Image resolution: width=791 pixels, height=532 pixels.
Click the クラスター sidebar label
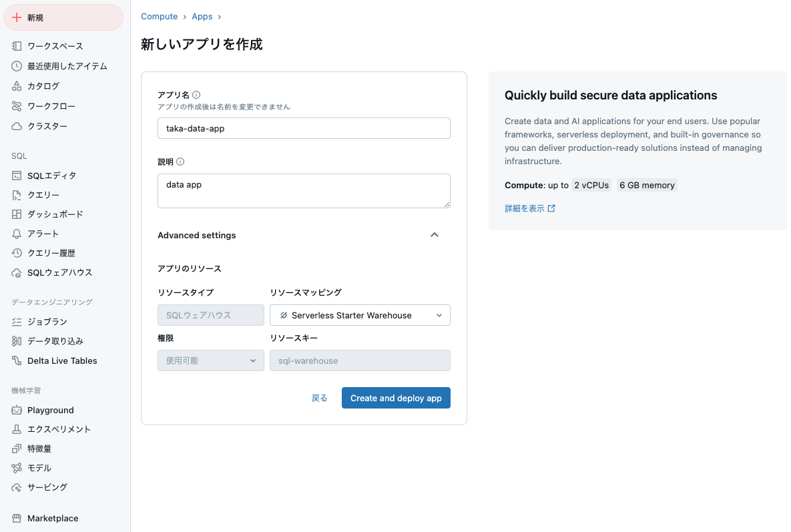pyautogui.click(x=47, y=126)
